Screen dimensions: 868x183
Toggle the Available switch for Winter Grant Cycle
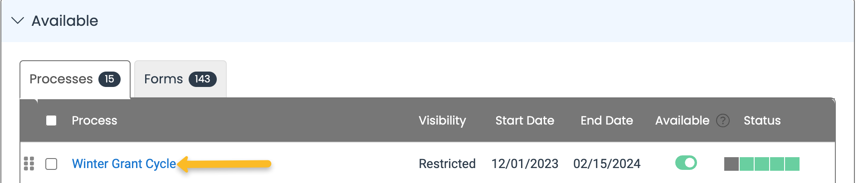pyautogui.click(x=686, y=163)
